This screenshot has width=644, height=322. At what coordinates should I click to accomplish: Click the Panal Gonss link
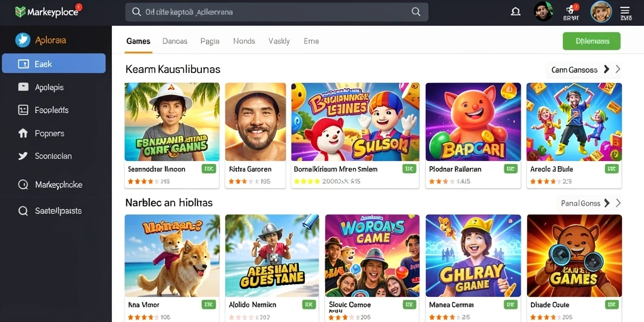tap(580, 203)
